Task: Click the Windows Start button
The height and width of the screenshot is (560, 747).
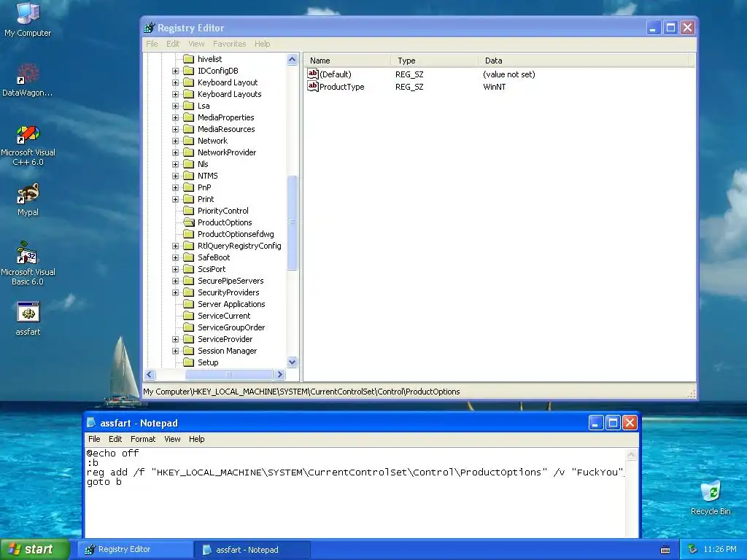Action: click(x=35, y=550)
